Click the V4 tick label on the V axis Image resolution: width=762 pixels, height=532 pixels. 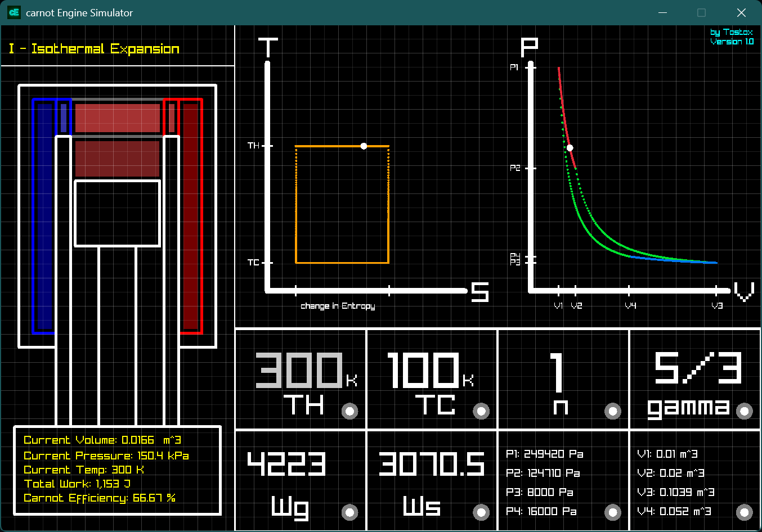pos(631,306)
